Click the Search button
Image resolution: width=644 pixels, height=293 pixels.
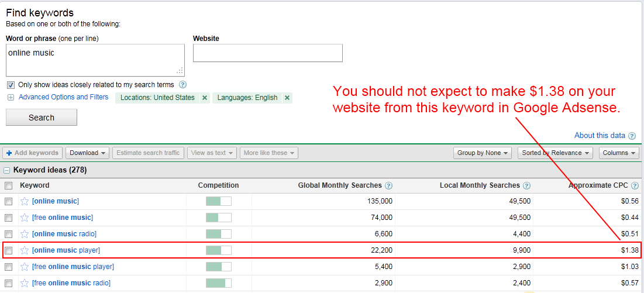(42, 118)
